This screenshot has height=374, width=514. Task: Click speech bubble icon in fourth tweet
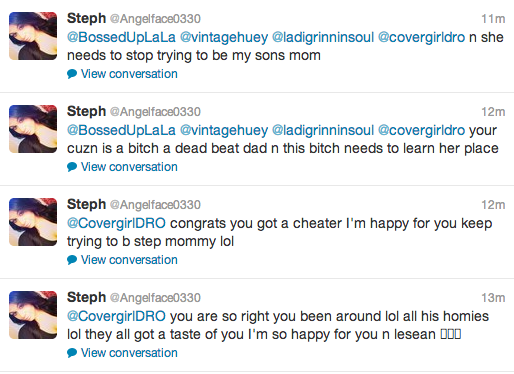coord(72,353)
